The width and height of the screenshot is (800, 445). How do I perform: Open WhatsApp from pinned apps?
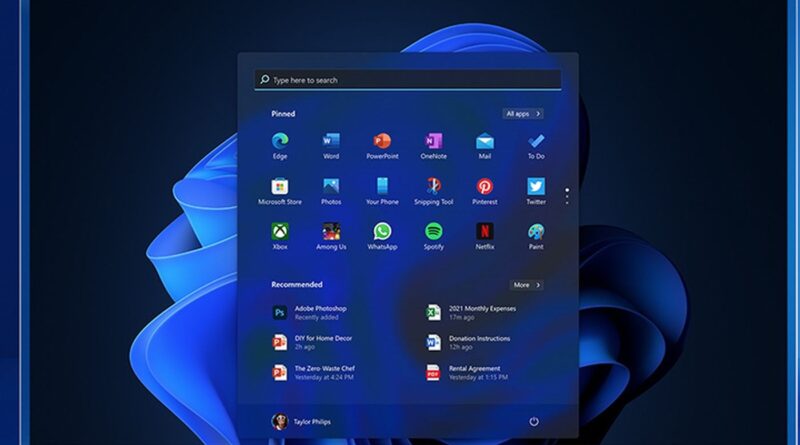[382, 232]
